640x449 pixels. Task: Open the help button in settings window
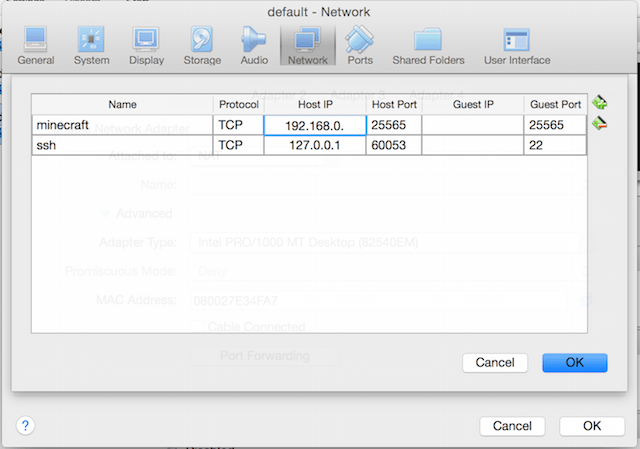pyautogui.click(x=25, y=426)
